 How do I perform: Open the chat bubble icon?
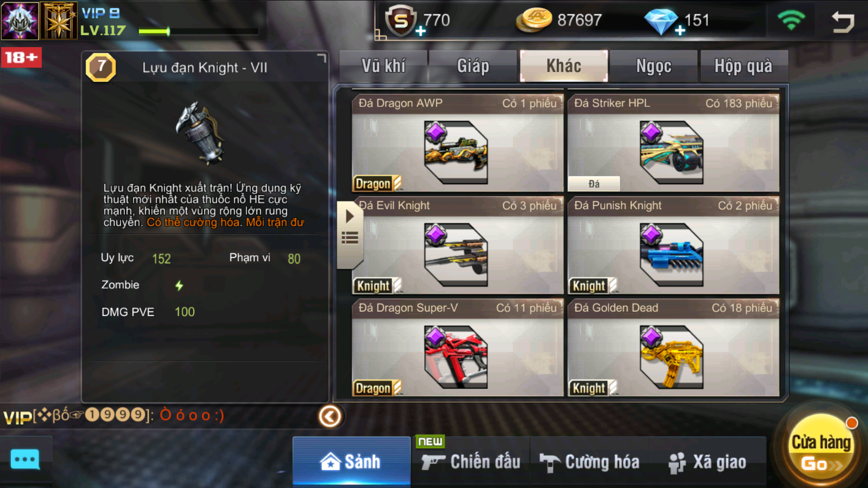25,460
